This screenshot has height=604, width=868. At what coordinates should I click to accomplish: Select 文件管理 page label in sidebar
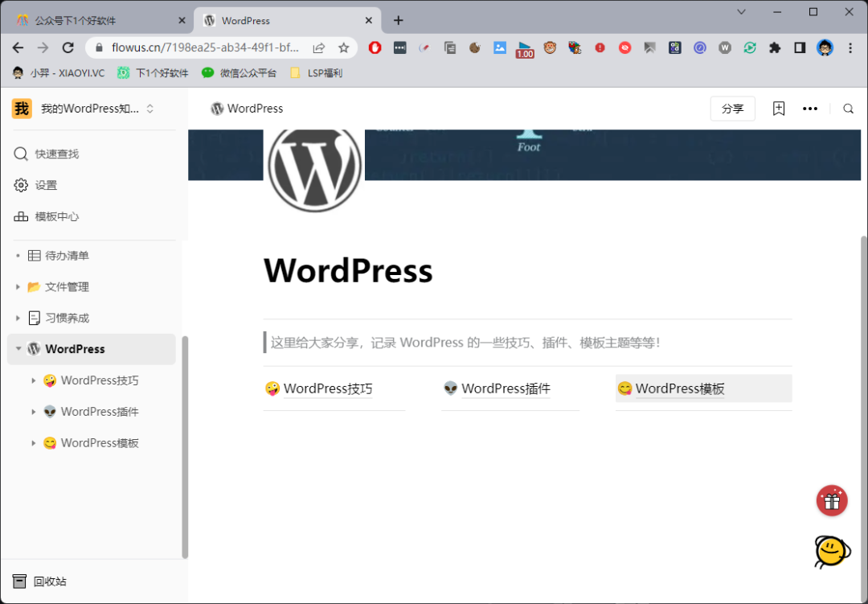point(67,286)
